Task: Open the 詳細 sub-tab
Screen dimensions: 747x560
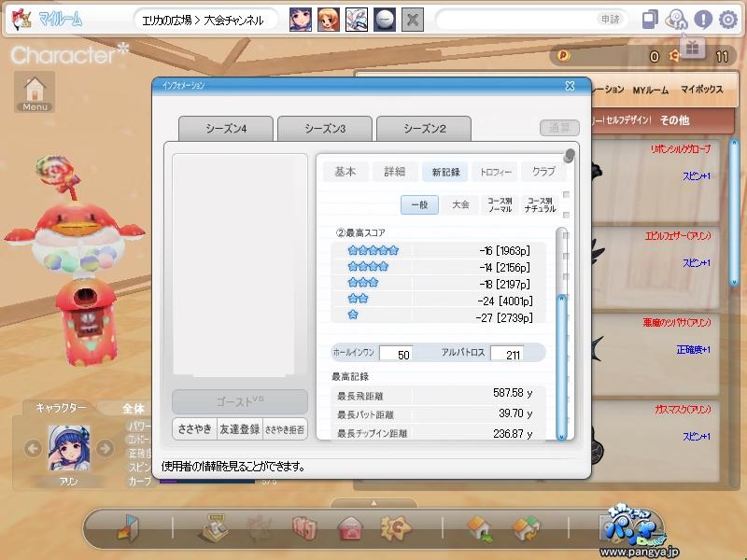Action: pos(395,172)
